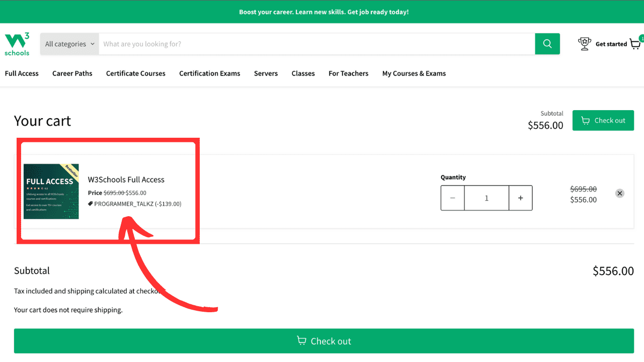Click the cart icon on the green Check out button
The width and height of the screenshot is (644, 362).
(x=585, y=120)
